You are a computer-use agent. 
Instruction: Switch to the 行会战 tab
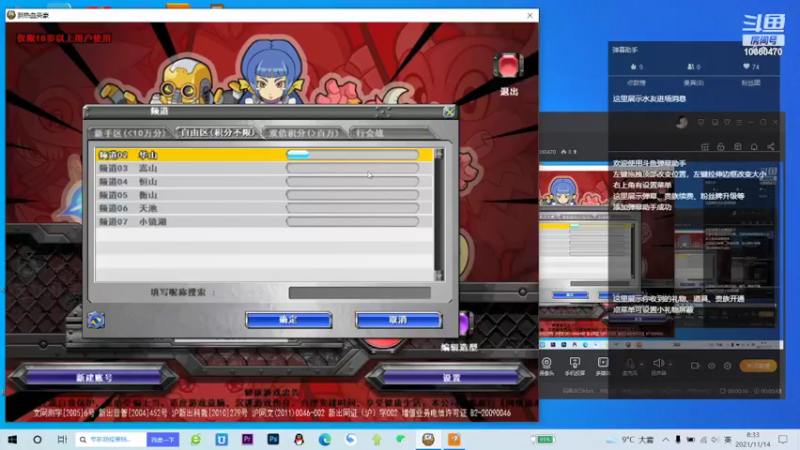391,133
